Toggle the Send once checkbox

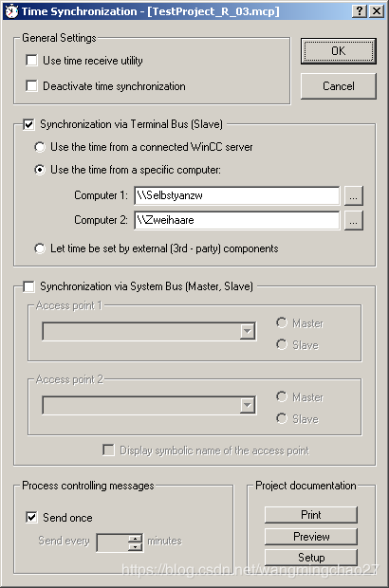point(31,518)
